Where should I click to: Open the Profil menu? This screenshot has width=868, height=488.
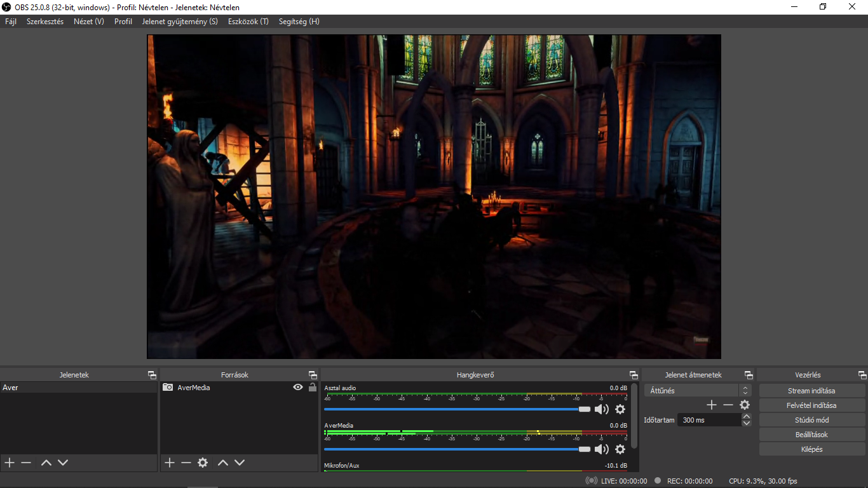[x=123, y=22]
